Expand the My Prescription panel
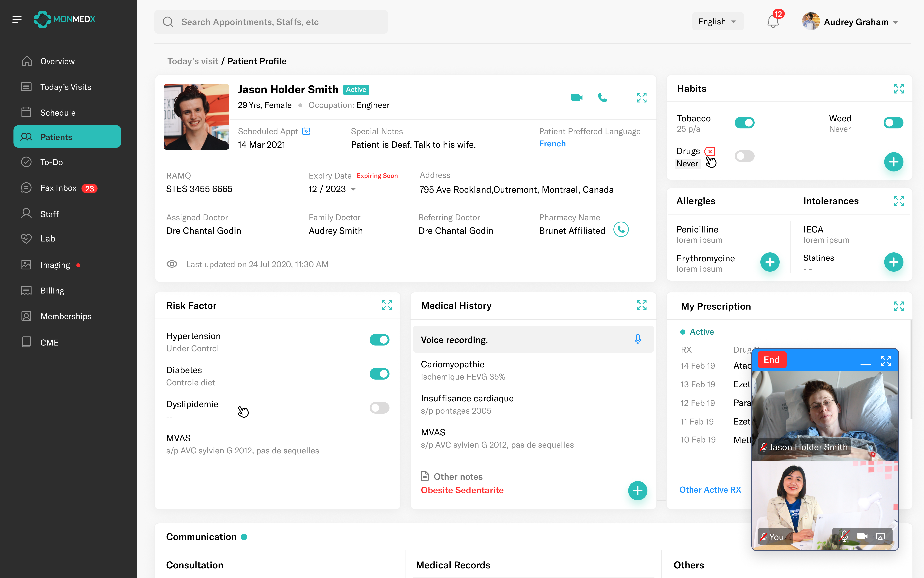Screen dimensions: 924x578 pos(899,306)
